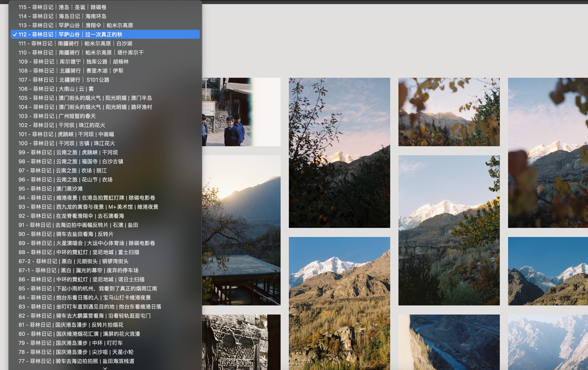Choose entry 107 北疆骑行 S101公路
The height and width of the screenshot is (370, 588).
pos(64,80)
